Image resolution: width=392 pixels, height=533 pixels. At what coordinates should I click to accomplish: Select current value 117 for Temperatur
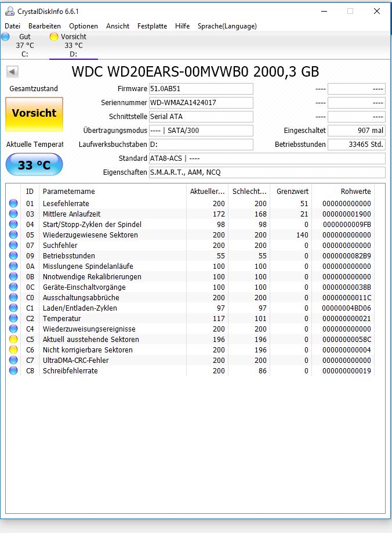coord(219,319)
